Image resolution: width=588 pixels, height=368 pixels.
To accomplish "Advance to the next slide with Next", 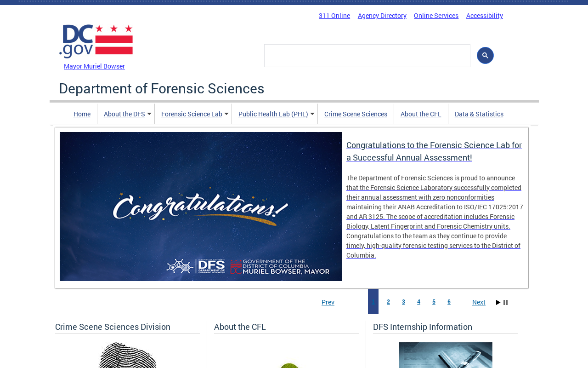I will pyautogui.click(x=479, y=302).
